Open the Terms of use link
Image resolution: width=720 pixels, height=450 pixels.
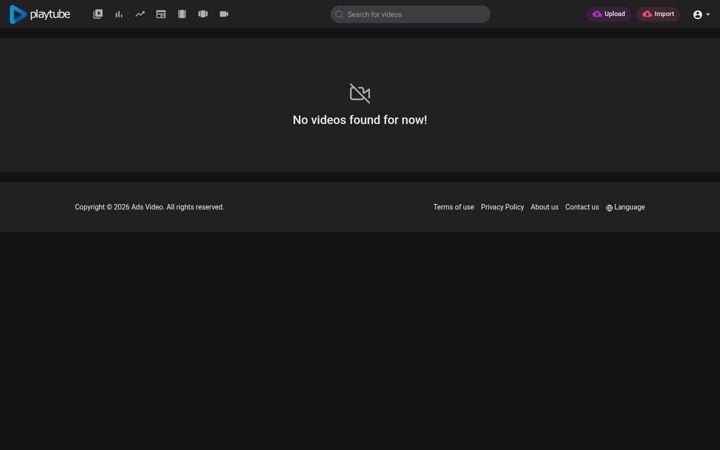pyautogui.click(x=454, y=207)
